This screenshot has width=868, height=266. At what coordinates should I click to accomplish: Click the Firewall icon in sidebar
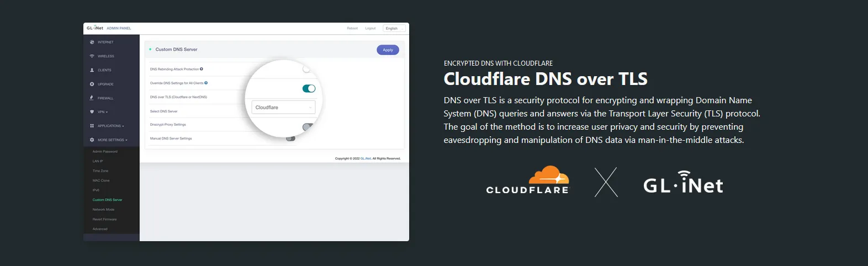pos(92,98)
